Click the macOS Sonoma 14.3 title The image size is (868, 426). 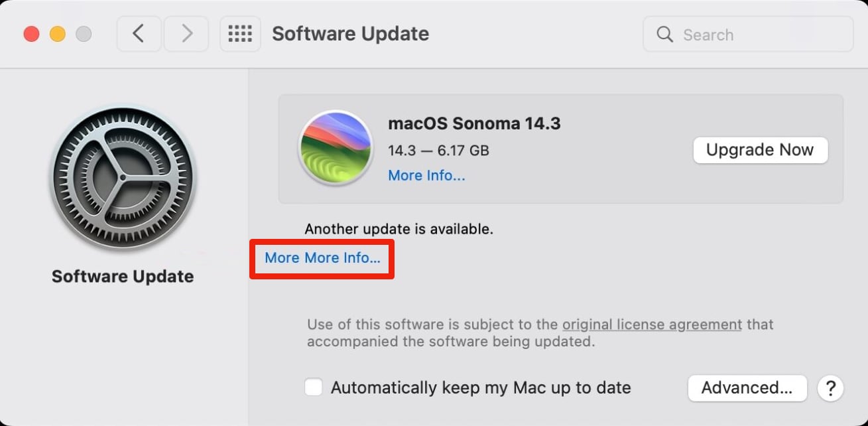pos(474,123)
